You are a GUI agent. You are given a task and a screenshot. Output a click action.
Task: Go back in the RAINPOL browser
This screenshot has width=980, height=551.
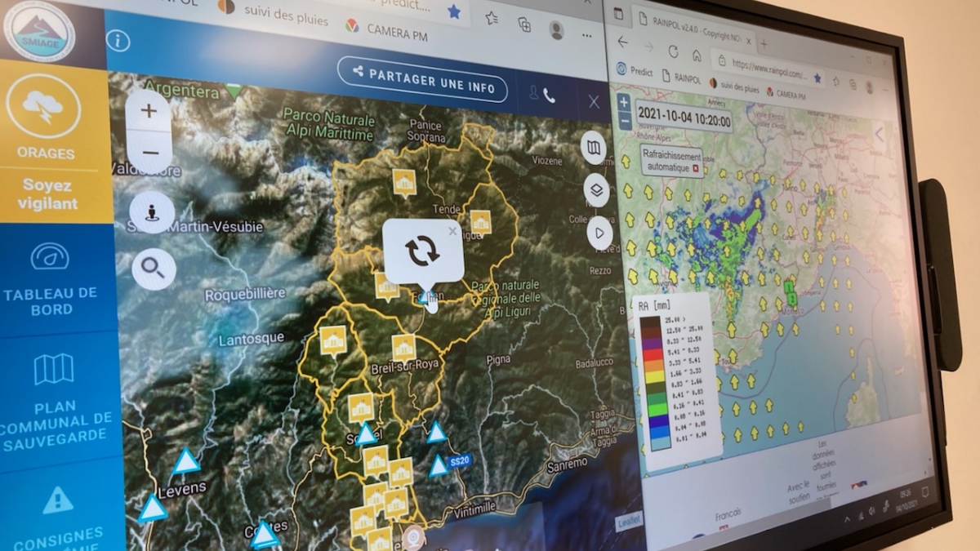pyautogui.click(x=623, y=42)
